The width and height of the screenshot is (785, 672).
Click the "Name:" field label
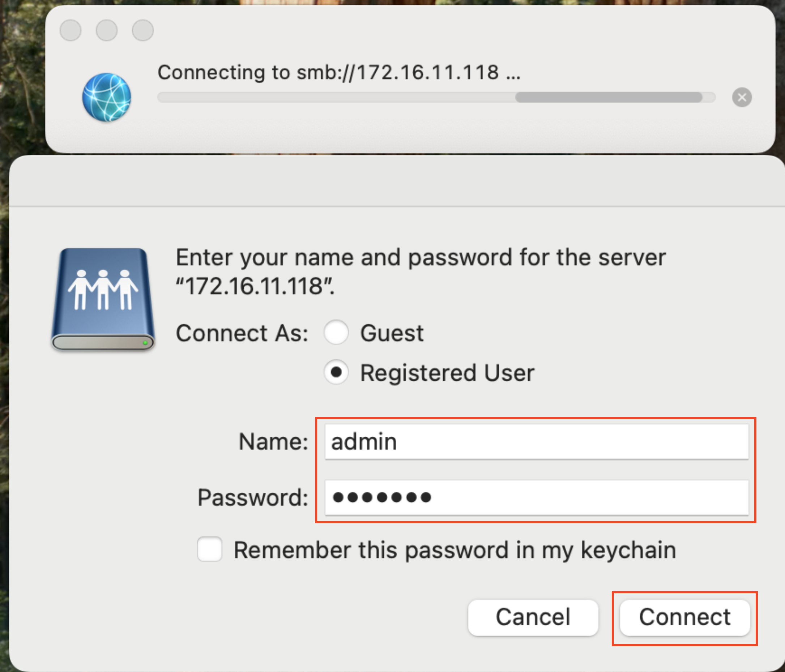coord(273,442)
